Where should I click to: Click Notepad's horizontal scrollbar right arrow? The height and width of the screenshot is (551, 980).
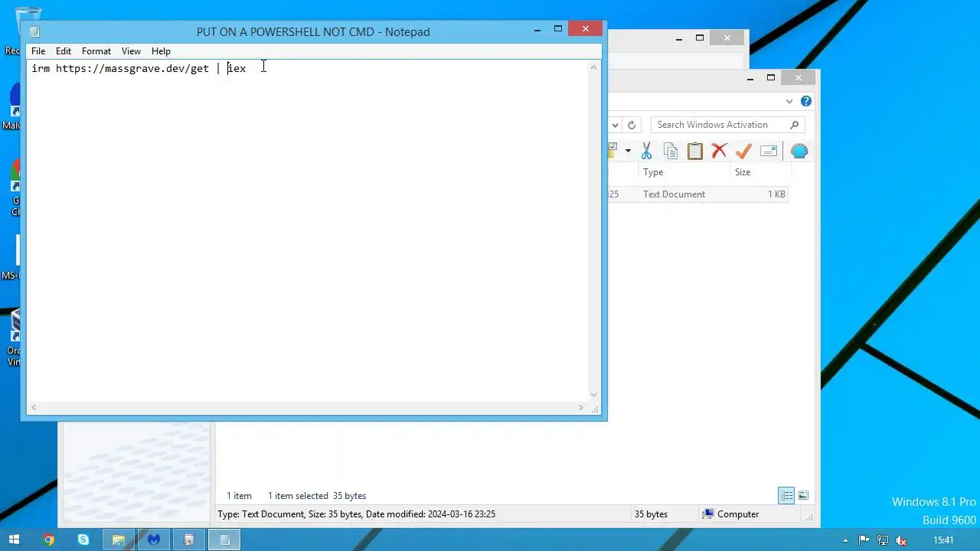(x=581, y=408)
